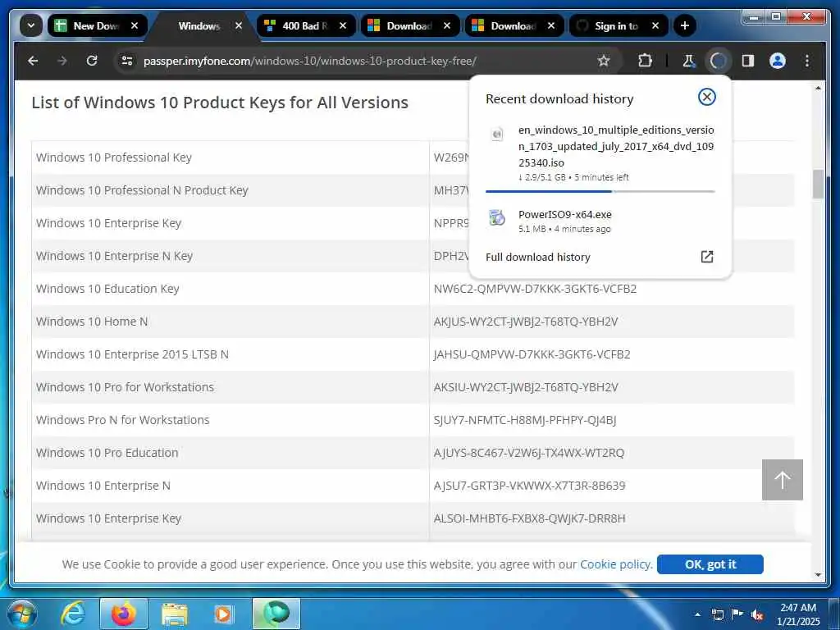
Task: Open the Windows Start menu orb
Action: click(x=22, y=614)
